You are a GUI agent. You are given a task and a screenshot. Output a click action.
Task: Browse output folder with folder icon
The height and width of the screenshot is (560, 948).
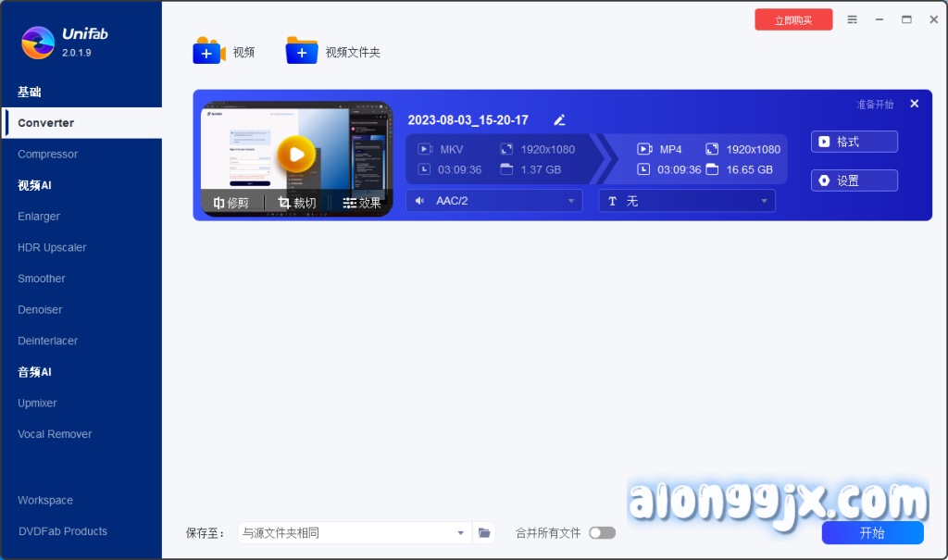[484, 532]
